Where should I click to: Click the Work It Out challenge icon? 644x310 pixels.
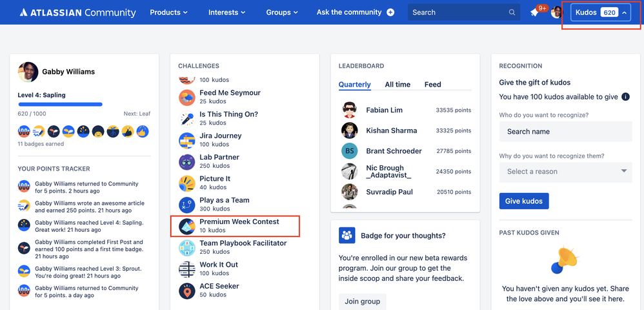click(187, 269)
